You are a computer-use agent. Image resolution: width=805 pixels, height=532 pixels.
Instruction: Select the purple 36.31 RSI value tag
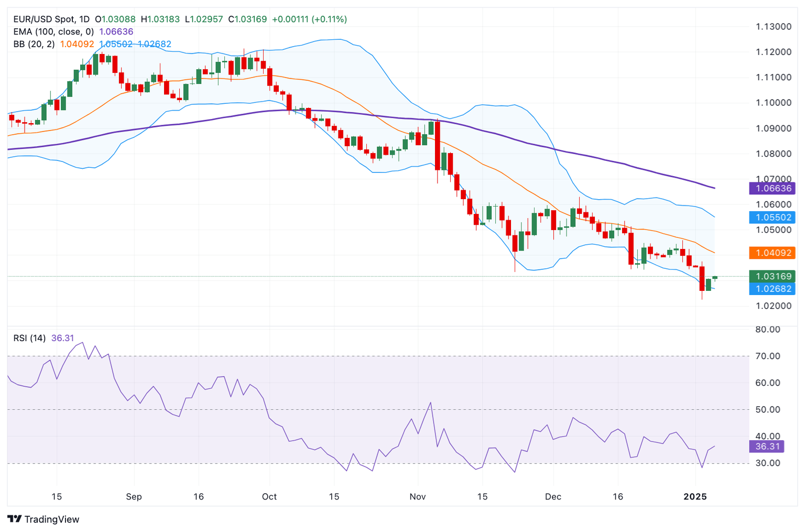tap(767, 447)
